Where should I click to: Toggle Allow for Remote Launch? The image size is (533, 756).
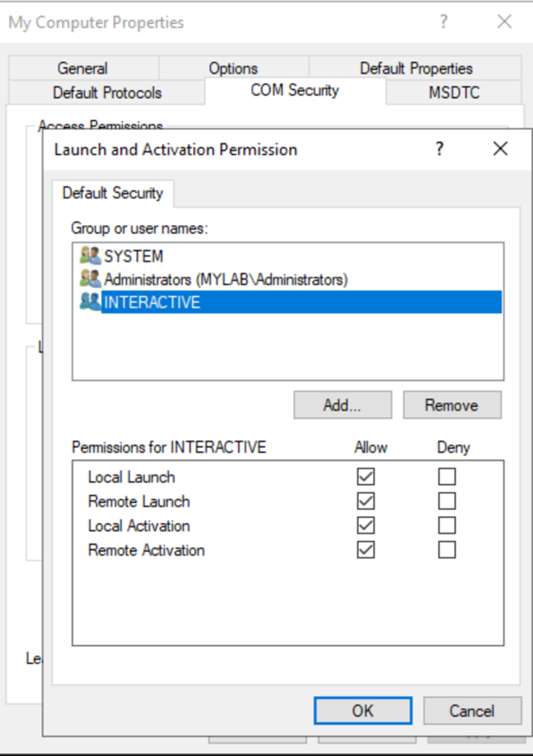coord(366,501)
